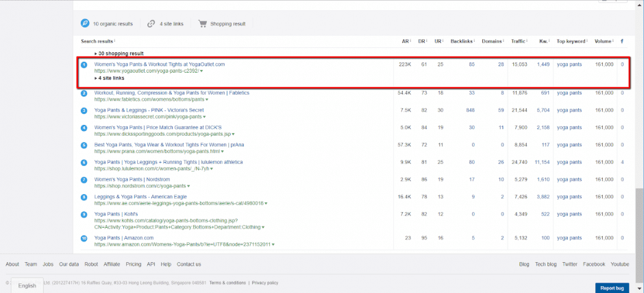644x293 pixels.
Task: Sort by Kw. column header
Action: (x=543, y=41)
